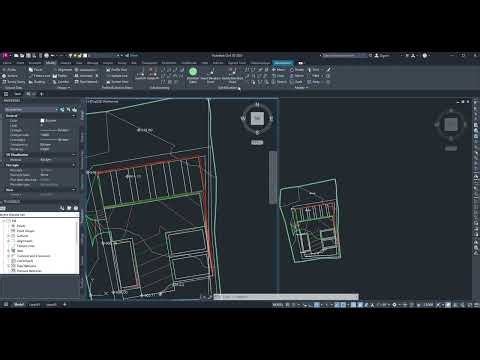
Task: Open the WCS dropdown under left ViewCube
Action: (x=257, y=142)
